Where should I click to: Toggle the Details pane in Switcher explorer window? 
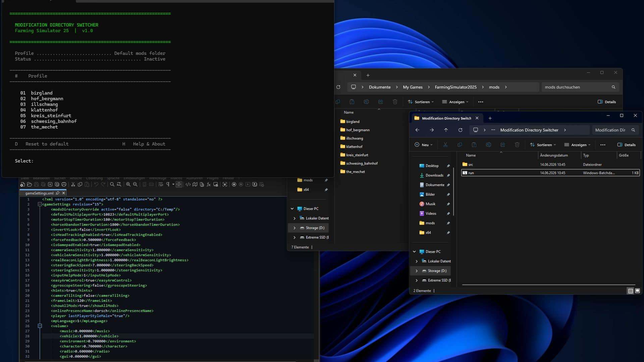(x=626, y=145)
